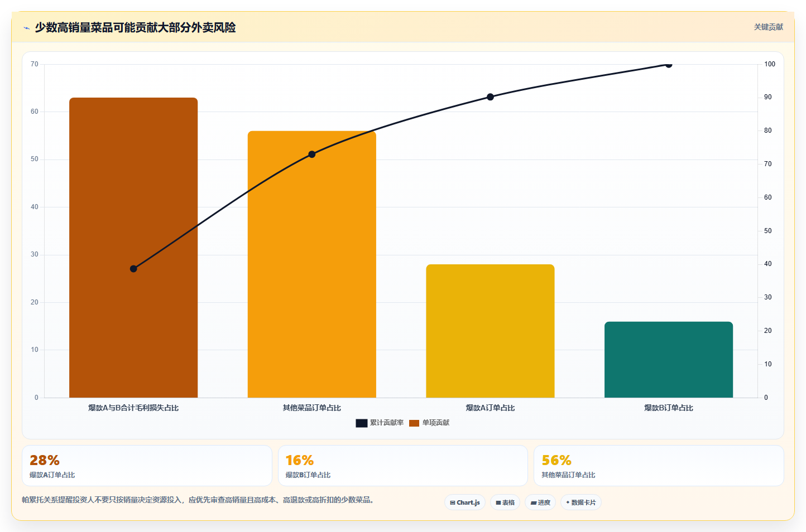Click the first cumulative line point

click(x=133, y=269)
